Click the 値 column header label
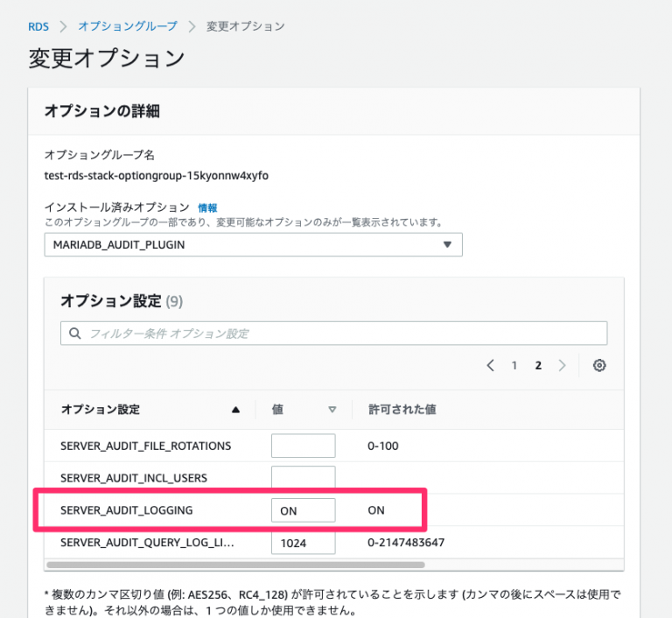This screenshot has height=618, width=672. click(x=276, y=410)
